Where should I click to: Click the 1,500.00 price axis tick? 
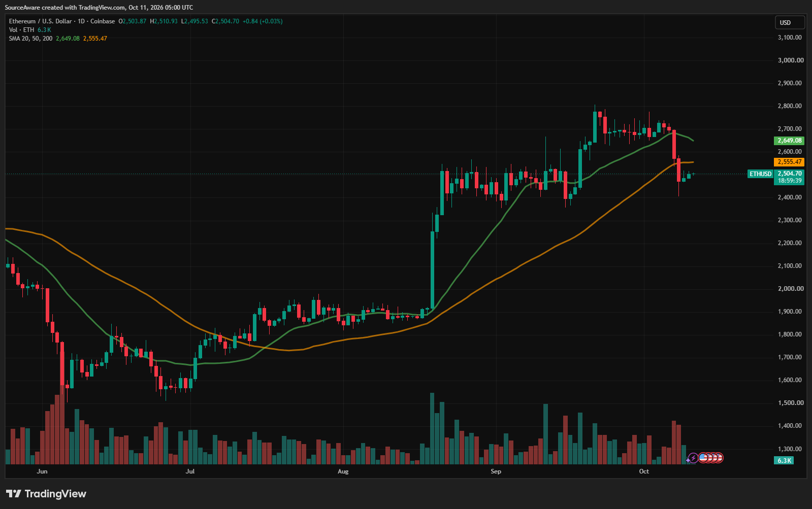[790, 403]
